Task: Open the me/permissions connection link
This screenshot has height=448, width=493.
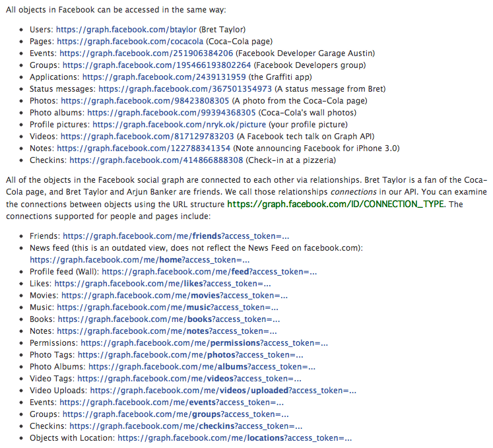Action: coord(204,343)
